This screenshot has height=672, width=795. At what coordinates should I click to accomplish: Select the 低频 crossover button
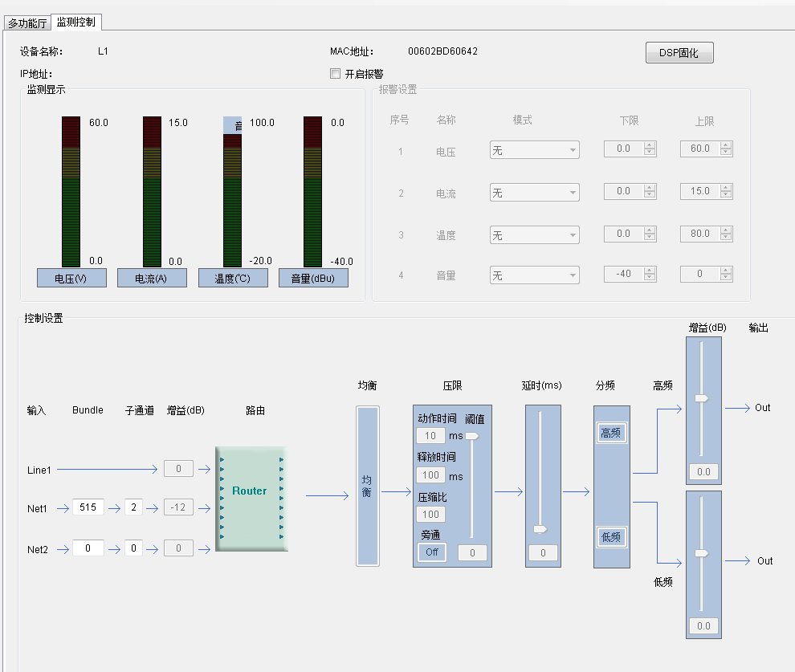pyautogui.click(x=611, y=537)
